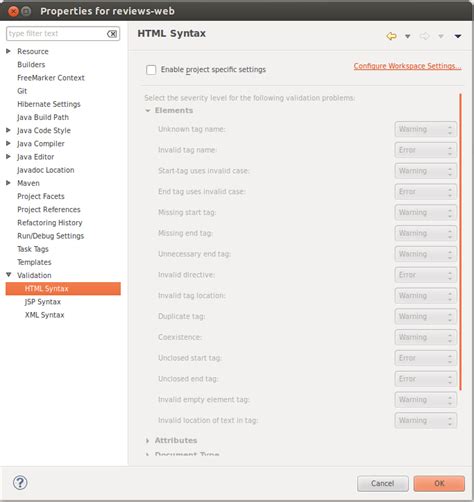Open the forward history dropdown arrow
Screen dimensions: 474x502
click(x=441, y=36)
